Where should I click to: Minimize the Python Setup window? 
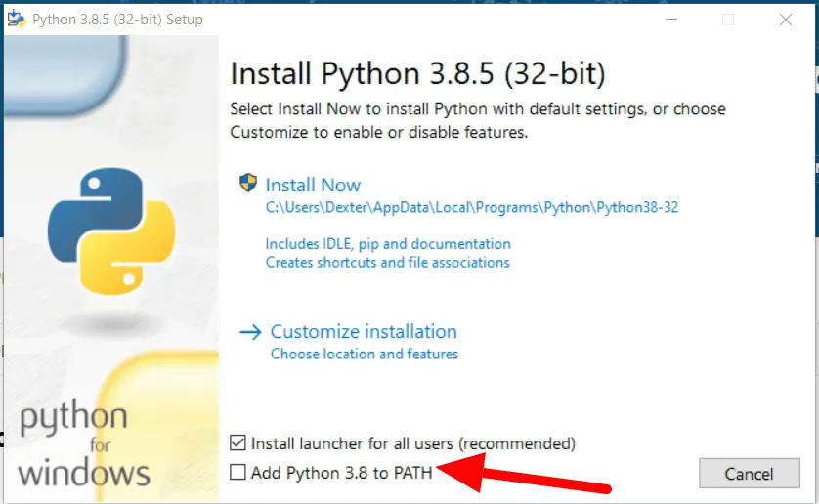[x=671, y=19]
